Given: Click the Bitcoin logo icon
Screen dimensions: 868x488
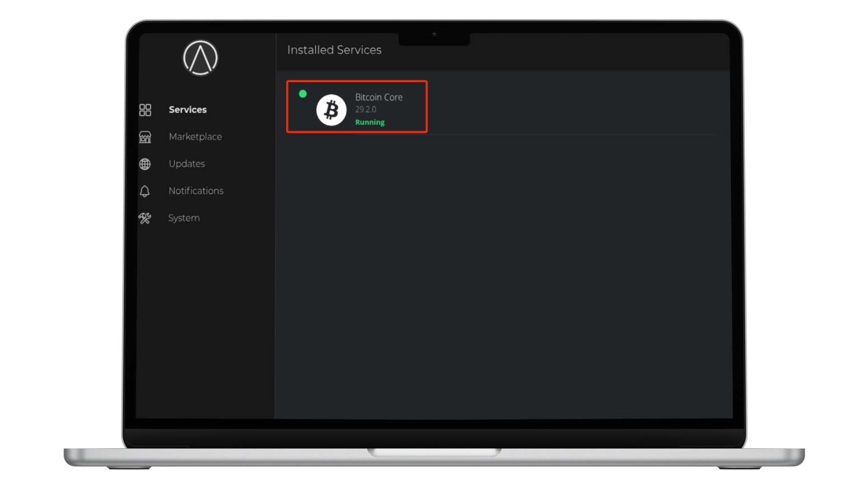Looking at the screenshot, I should [x=331, y=110].
